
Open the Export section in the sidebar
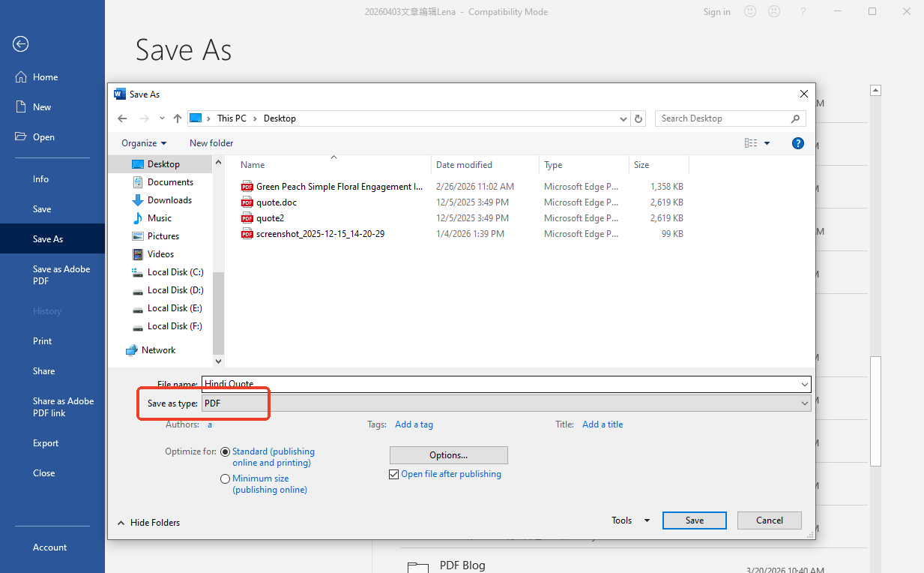(x=45, y=442)
